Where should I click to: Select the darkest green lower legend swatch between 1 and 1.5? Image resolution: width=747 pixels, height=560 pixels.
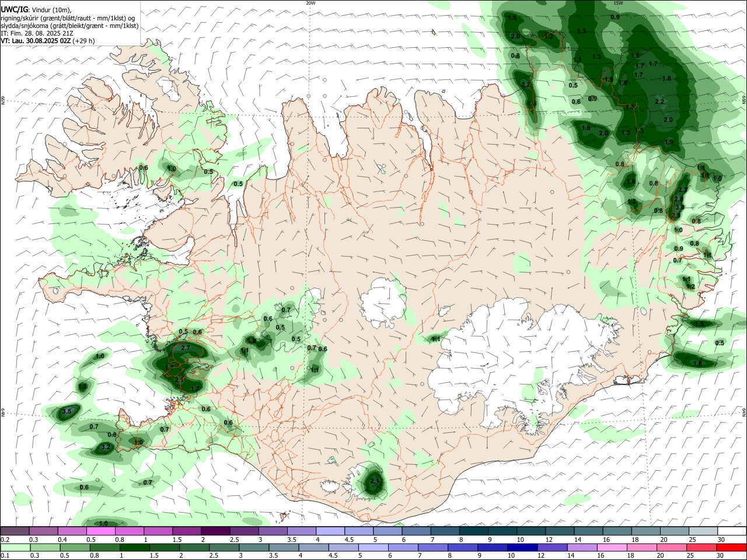click(134, 548)
